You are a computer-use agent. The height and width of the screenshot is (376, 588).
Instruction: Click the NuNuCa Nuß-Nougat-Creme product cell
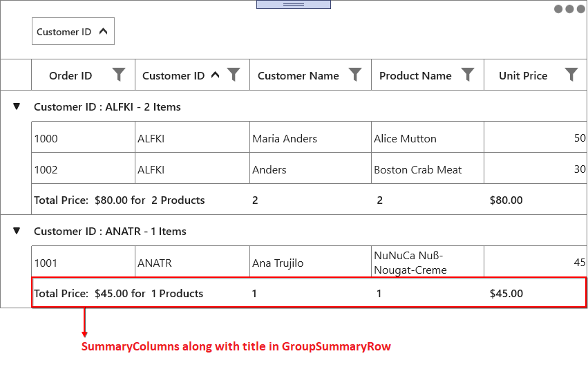coord(428,261)
